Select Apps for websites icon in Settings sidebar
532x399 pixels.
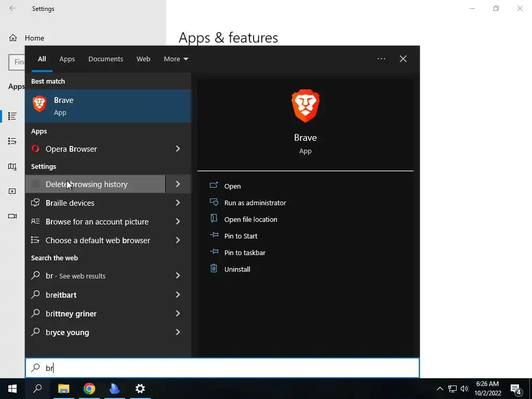click(x=12, y=191)
